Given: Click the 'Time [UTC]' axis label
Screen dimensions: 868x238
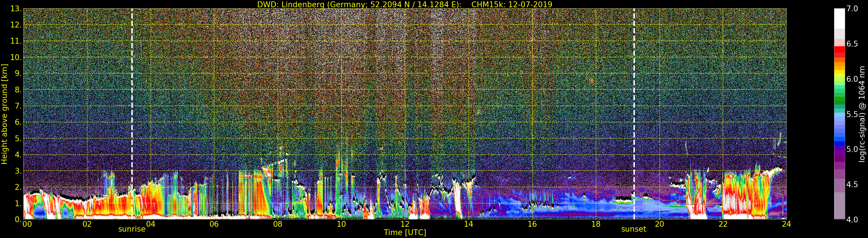Looking at the screenshot, I should 405,233.
